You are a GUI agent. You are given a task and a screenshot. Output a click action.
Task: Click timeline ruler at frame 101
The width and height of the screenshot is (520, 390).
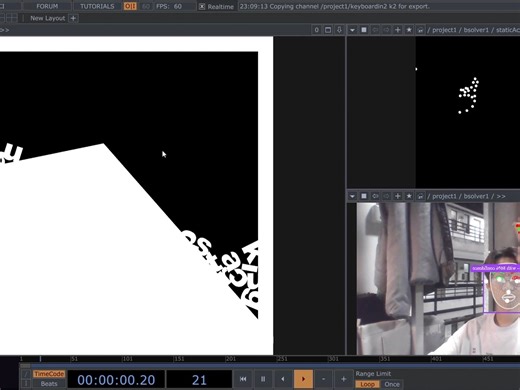127,359
